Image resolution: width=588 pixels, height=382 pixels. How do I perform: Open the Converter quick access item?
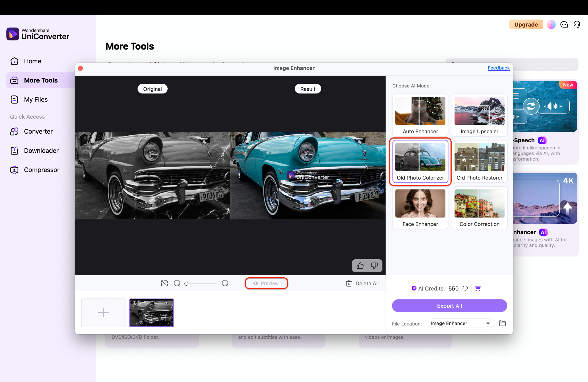pyautogui.click(x=32, y=131)
